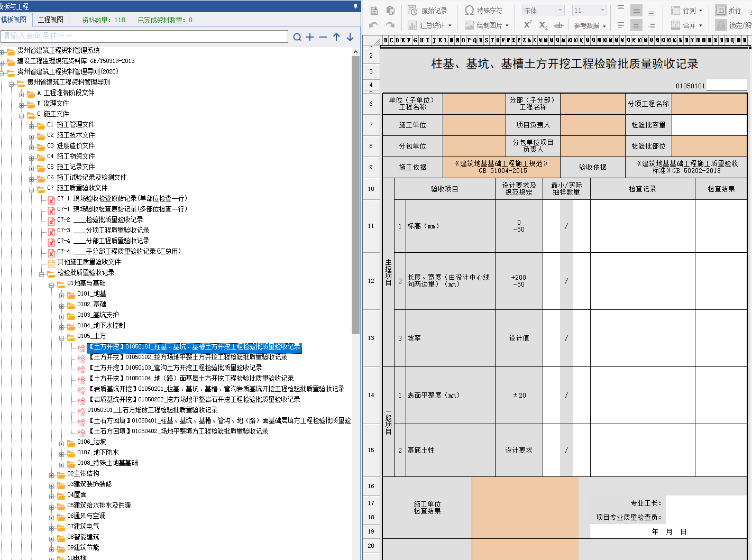Click the 年 月 日 date cell
This screenshot has height=560, width=752.
(668, 531)
